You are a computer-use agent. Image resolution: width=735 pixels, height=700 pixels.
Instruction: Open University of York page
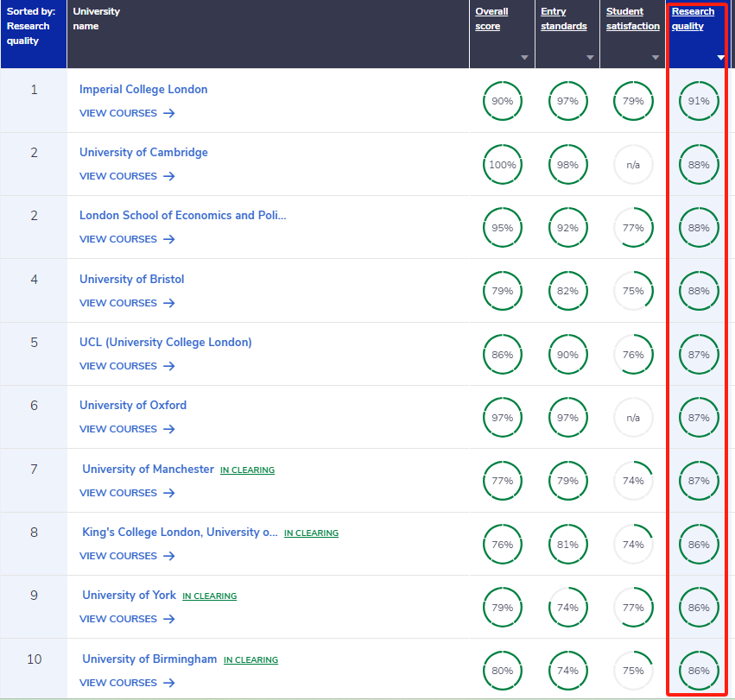[x=129, y=595]
